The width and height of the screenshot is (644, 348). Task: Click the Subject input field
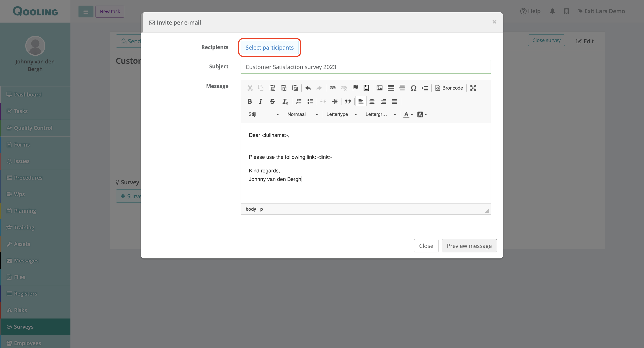[365, 67]
